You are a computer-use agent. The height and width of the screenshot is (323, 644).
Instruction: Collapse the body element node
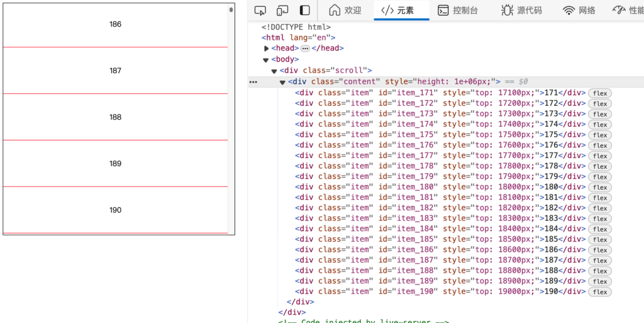(x=266, y=60)
